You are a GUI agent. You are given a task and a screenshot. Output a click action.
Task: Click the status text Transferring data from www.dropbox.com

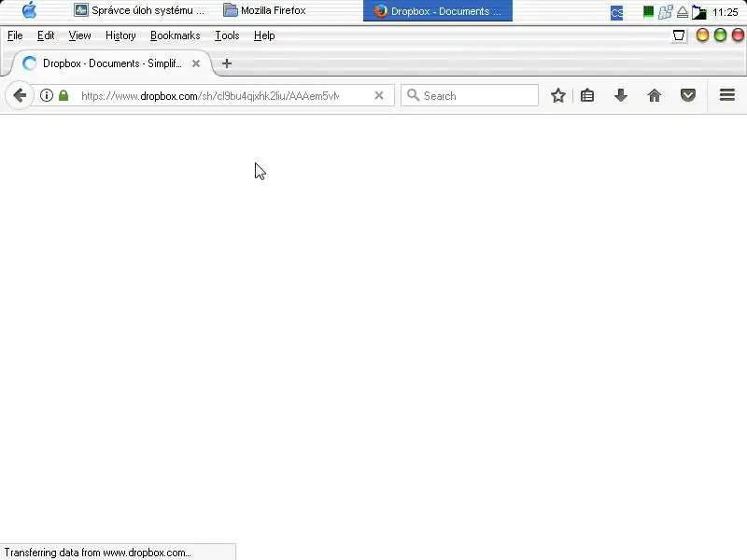[x=98, y=553]
